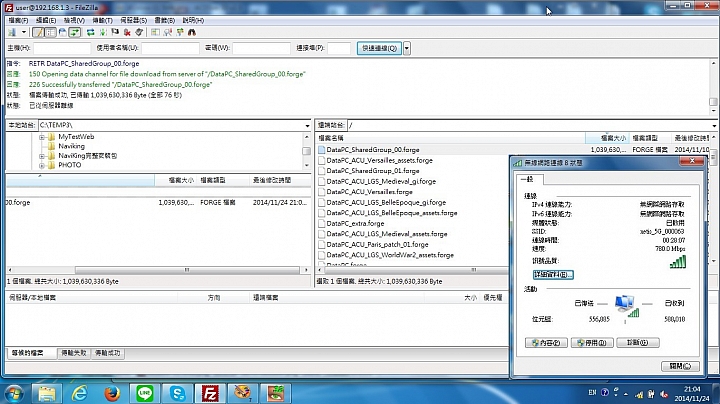Click the reconnect to last server icon
This screenshot has width=720, height=404.
(x=139, y=32)
